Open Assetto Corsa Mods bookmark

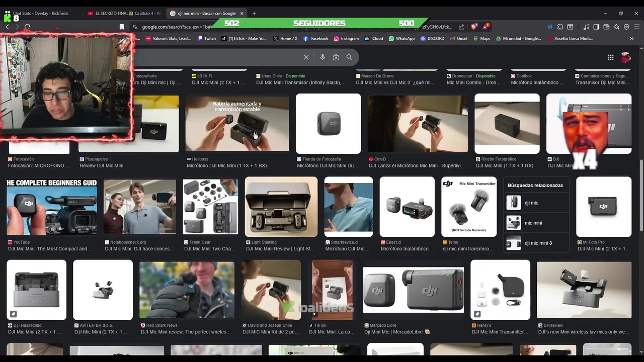tap(570, 38)
